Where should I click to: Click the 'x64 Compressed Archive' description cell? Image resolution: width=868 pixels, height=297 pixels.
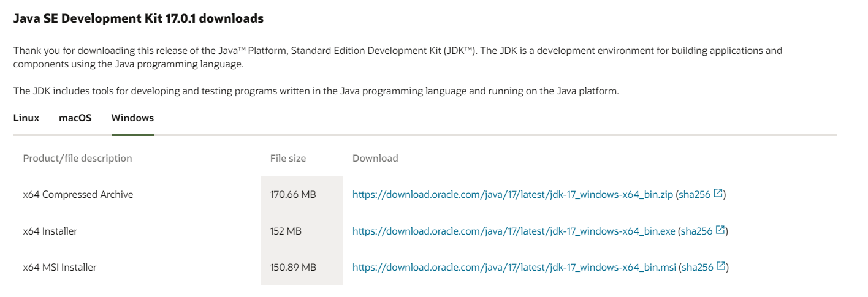pyautogui.click(x=137, y=195)
